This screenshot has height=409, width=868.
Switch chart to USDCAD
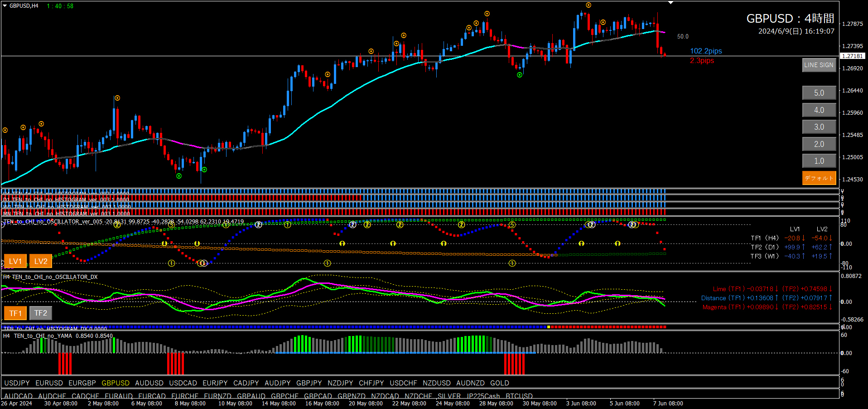click(x=183, y=383)
